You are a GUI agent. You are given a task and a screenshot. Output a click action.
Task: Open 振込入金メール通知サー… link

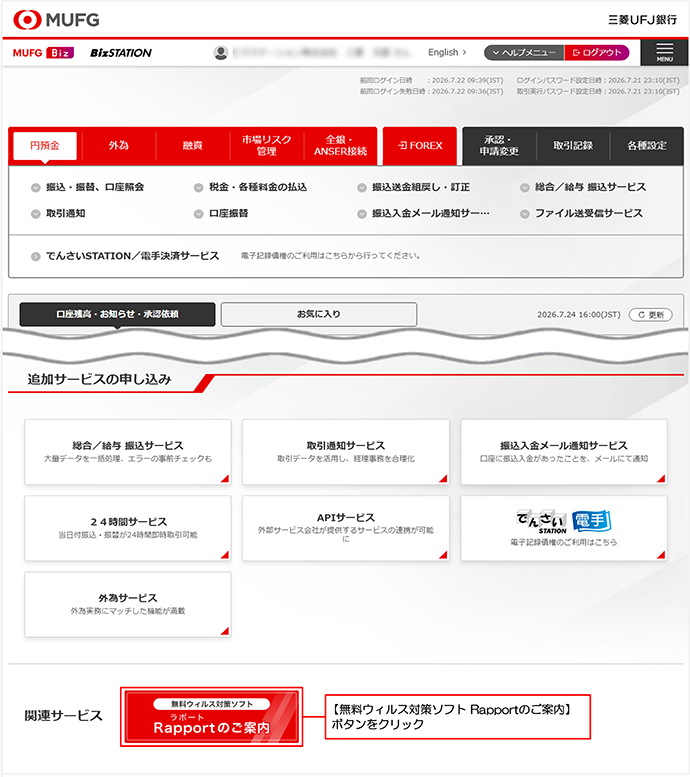[x=431, y=214]
